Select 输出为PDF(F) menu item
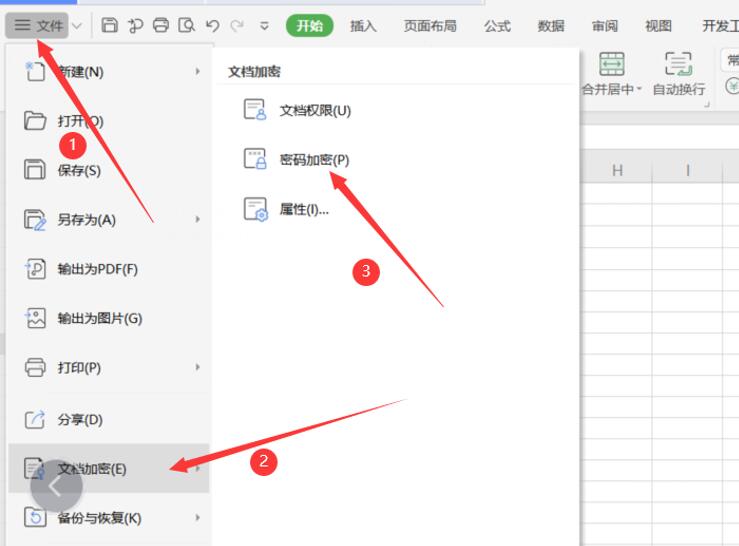 pyautogui.click(x=97, y=269)
